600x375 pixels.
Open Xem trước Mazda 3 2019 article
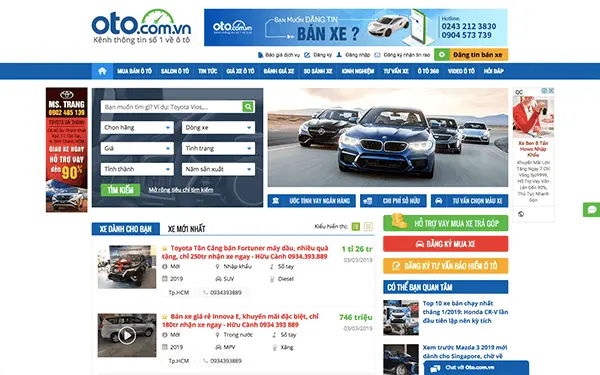465,352
